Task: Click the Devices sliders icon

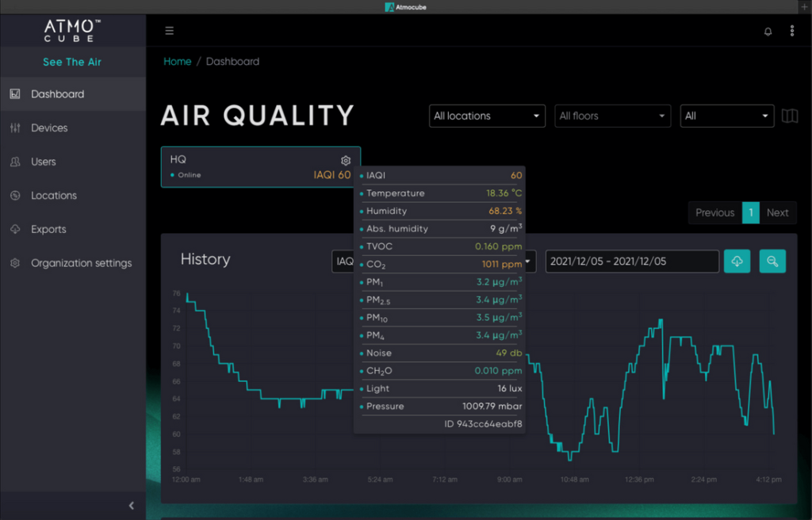Action: click(15, 128)
